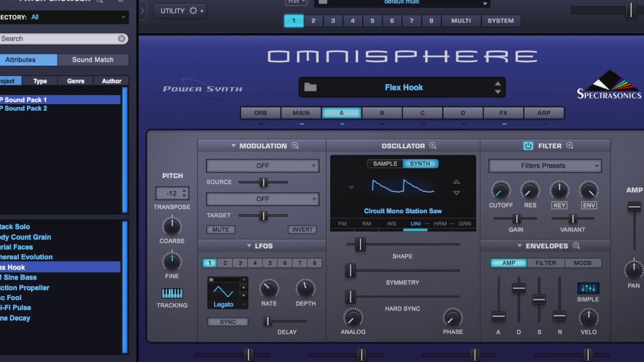Enable the GRN granular mode

(465, 224)
